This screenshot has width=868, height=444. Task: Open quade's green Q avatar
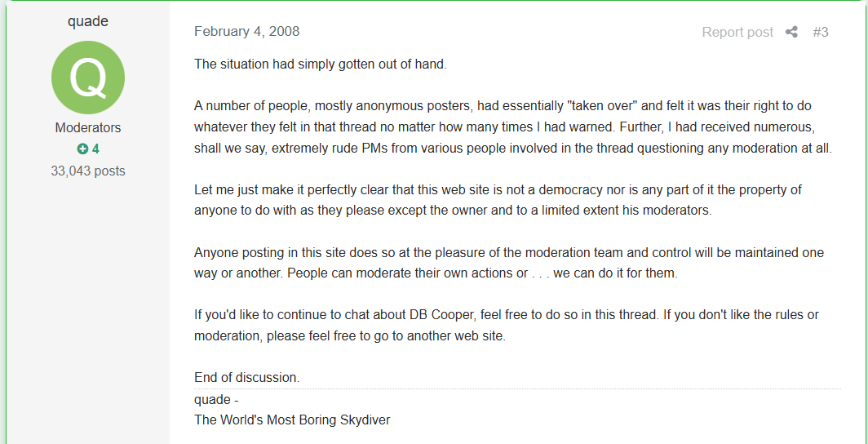pos(88,78)
